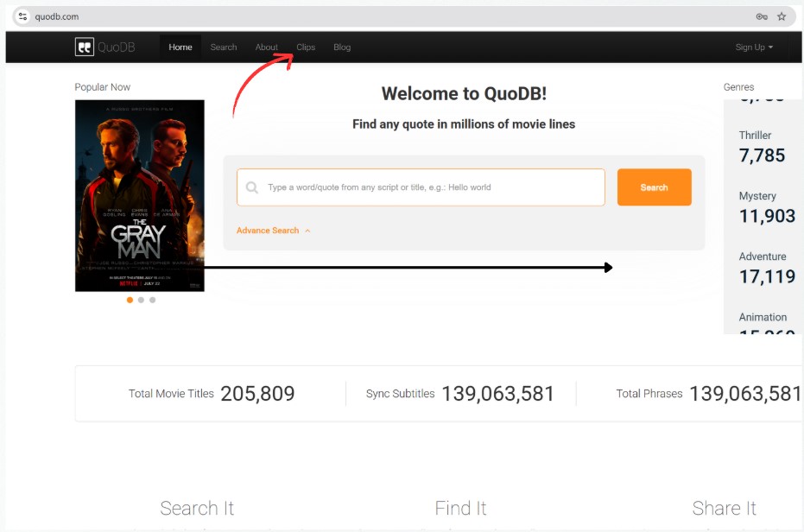Click the password key icon in address bar
804x532 pixels.
point(762,16)
